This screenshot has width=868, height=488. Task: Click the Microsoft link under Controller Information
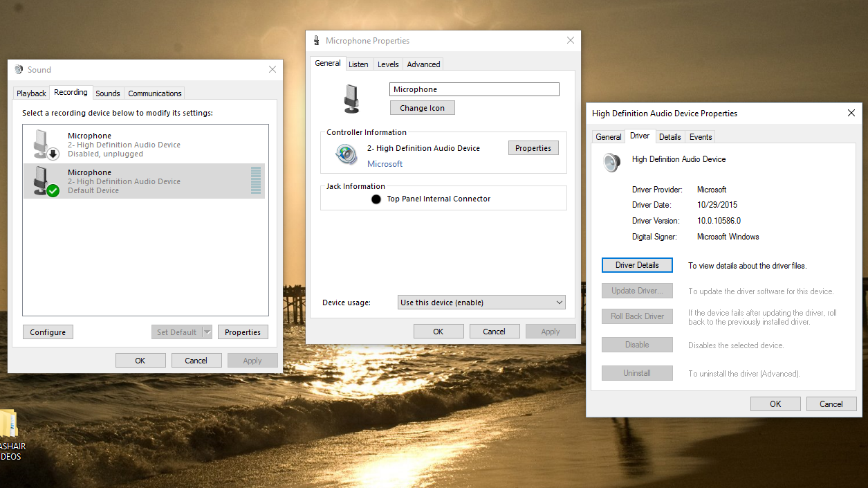[x=385, y=163]
